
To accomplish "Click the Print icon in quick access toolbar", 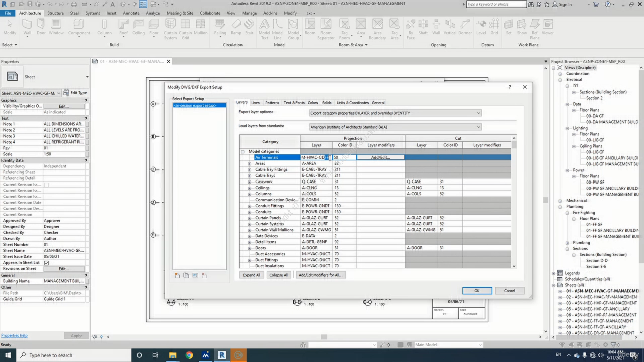I will (74, 4).
